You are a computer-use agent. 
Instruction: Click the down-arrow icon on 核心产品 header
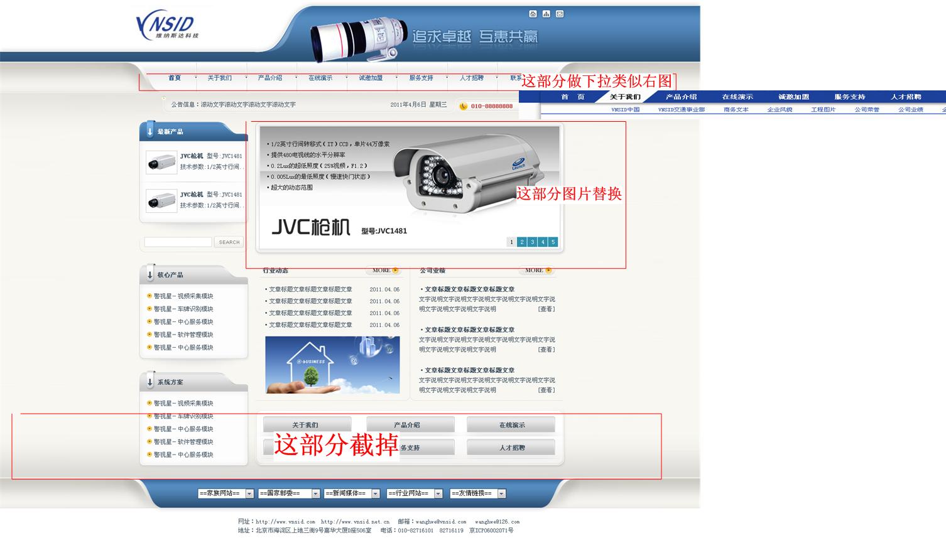click(150, 274)
